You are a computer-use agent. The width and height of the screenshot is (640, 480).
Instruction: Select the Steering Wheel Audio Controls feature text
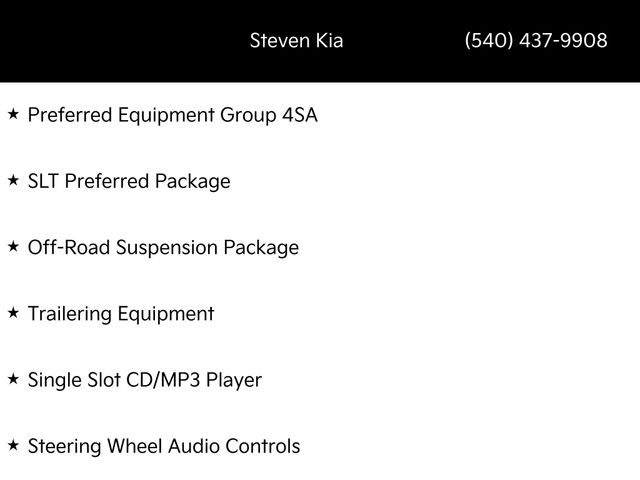[164, 446]
